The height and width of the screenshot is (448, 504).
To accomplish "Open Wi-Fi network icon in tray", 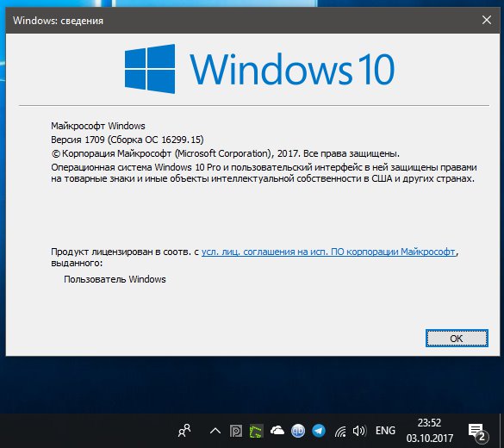I will [x=340, y=431].
